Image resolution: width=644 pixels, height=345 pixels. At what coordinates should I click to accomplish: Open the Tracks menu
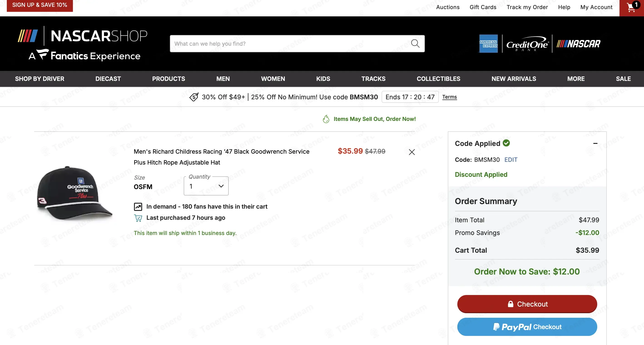[x=373, y=79]
